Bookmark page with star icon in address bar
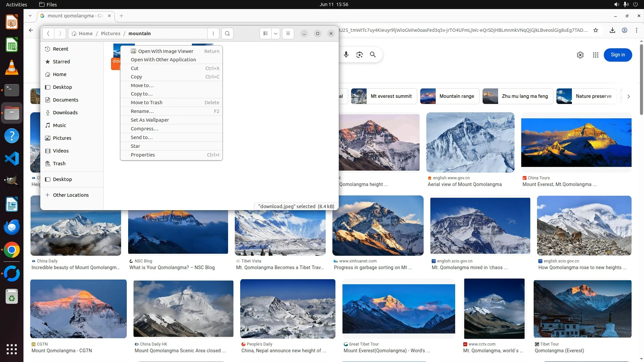644x362 pixels. click(x=596, y=30)
